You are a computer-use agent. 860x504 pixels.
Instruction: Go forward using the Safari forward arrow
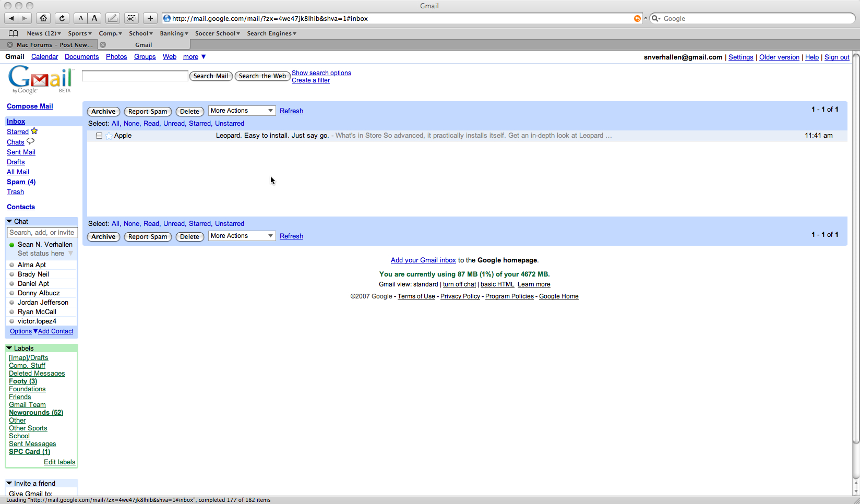[25, 18]
